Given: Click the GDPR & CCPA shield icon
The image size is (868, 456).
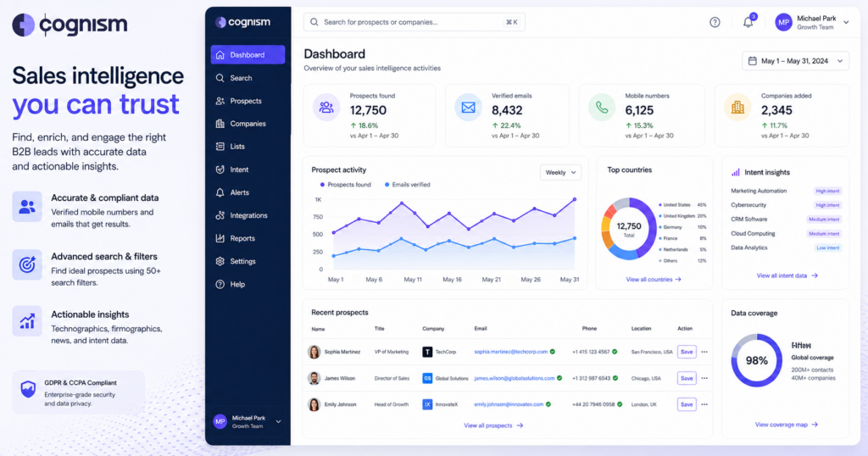Looking at the screenshot, I should [x=28, y=389].
